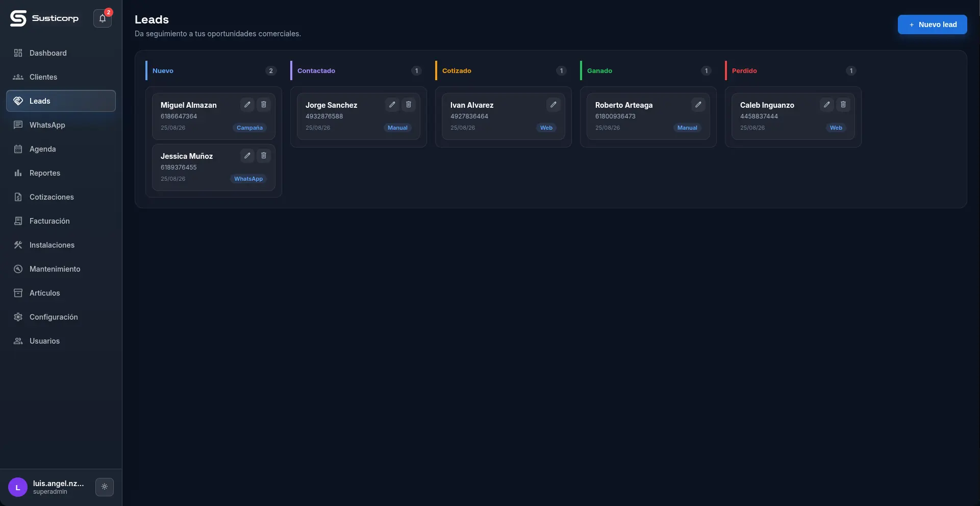This screenshot has height=506, width=980.
Task: Open the Artículos section
Action: click(61, 293)
